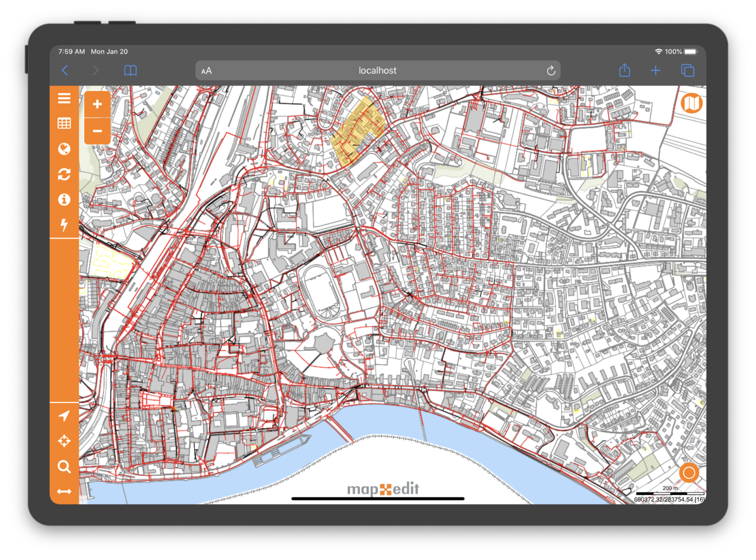Click the orange circle button at bottom right
The width and height of the screenshot is (756, 560).
pyautogui.click(x=689, y=473)
